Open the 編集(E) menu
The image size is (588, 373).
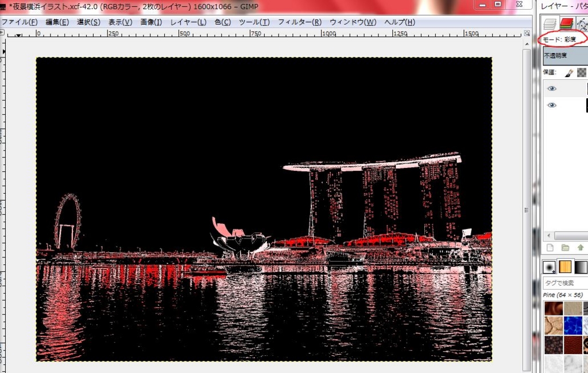click(x=57, y=22)
